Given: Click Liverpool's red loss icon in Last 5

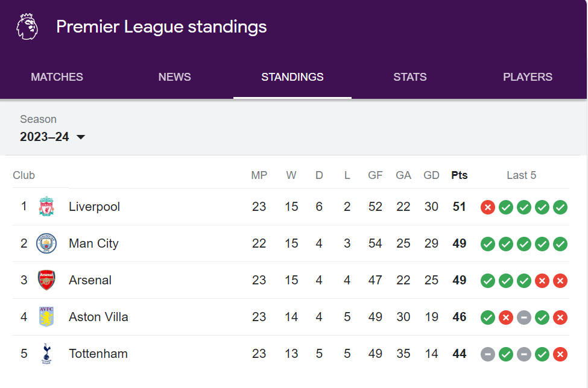Looking at the screenshot, I should (488, 207).
